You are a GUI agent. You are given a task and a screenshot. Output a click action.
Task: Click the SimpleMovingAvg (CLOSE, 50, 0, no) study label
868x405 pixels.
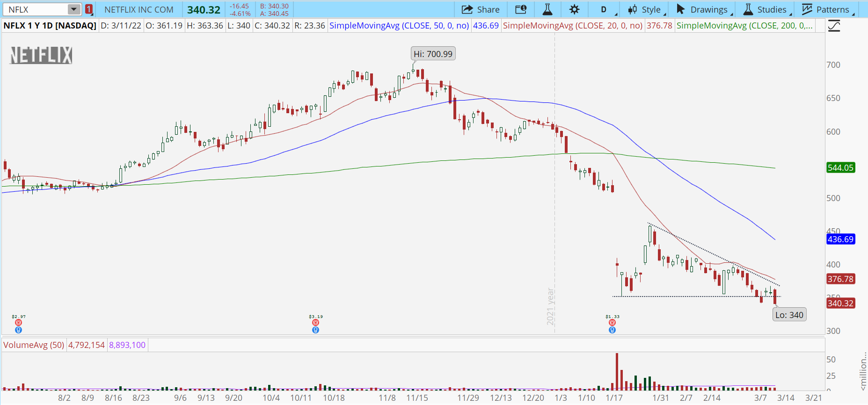[x=399, y=25]
